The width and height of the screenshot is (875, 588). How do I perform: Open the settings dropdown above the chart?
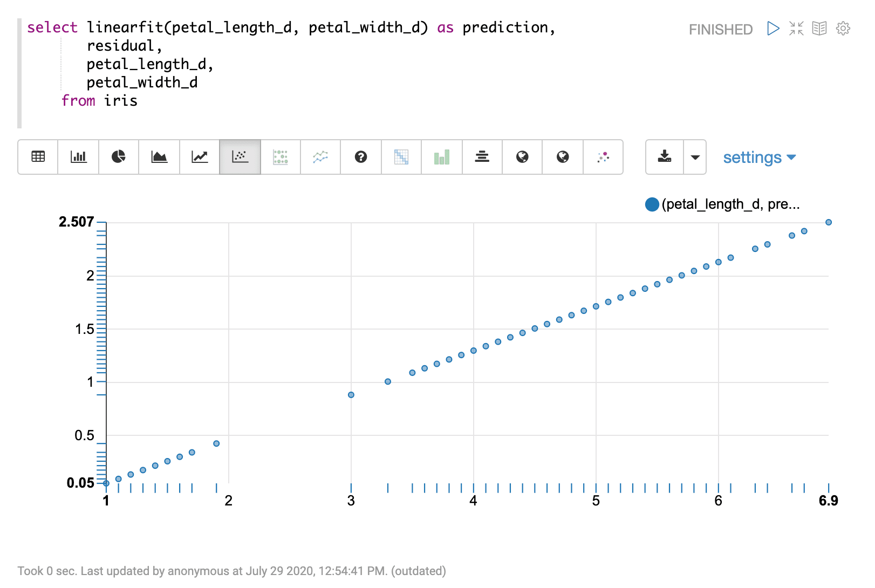[x=759, y=157]
